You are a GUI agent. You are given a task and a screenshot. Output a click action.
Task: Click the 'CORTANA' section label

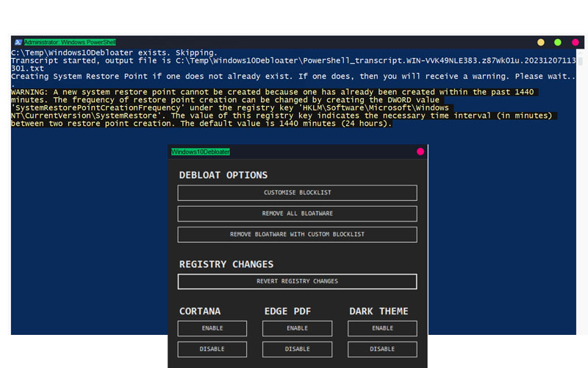[200, 311]
